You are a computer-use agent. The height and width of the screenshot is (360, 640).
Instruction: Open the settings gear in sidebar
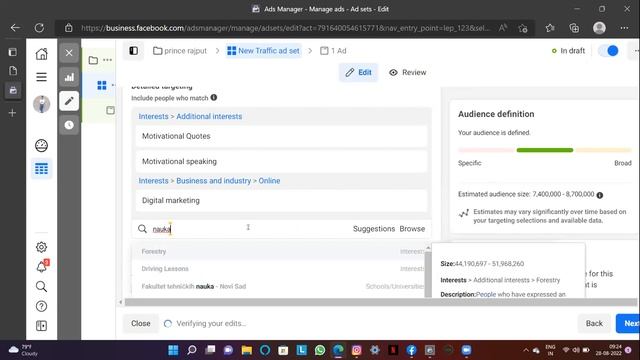click(x=41, y=247)
